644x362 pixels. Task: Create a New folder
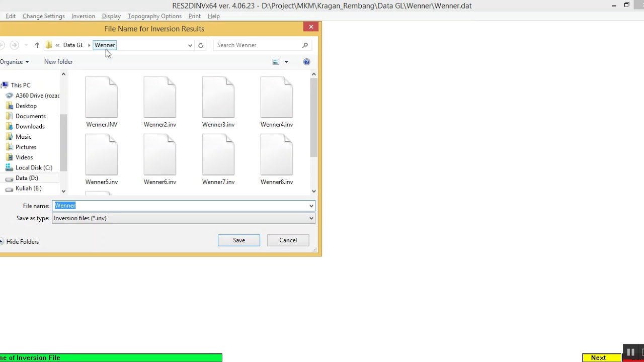click(x=58, y=62)
